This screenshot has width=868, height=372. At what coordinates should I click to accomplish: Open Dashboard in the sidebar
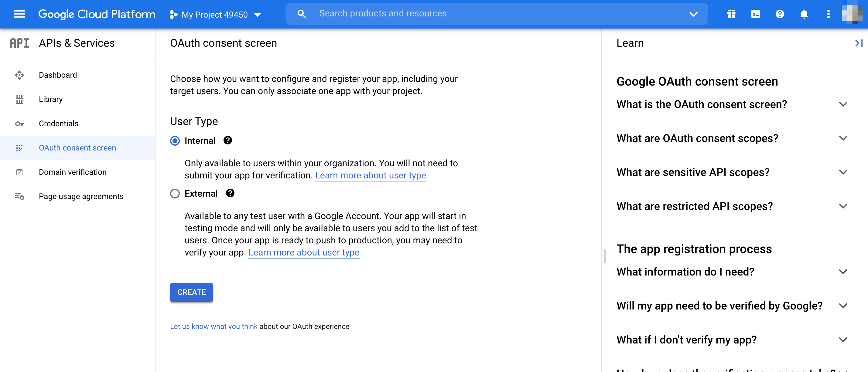pos(77,75)
